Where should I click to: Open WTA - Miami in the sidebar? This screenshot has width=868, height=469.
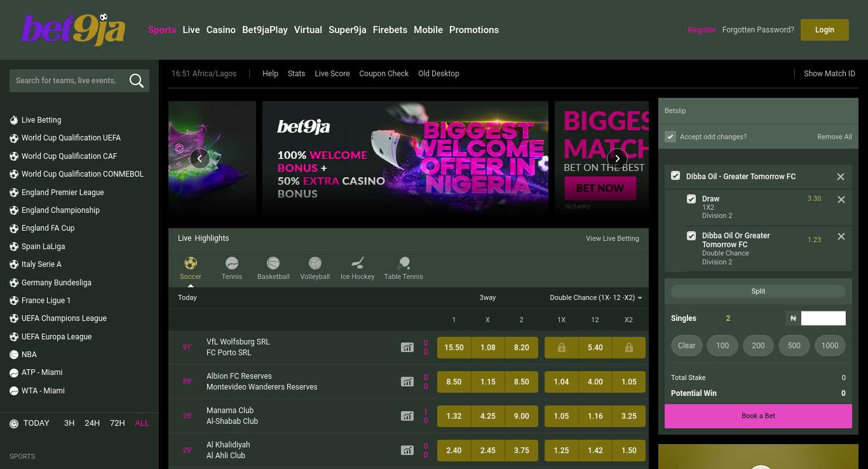point(43,391)
